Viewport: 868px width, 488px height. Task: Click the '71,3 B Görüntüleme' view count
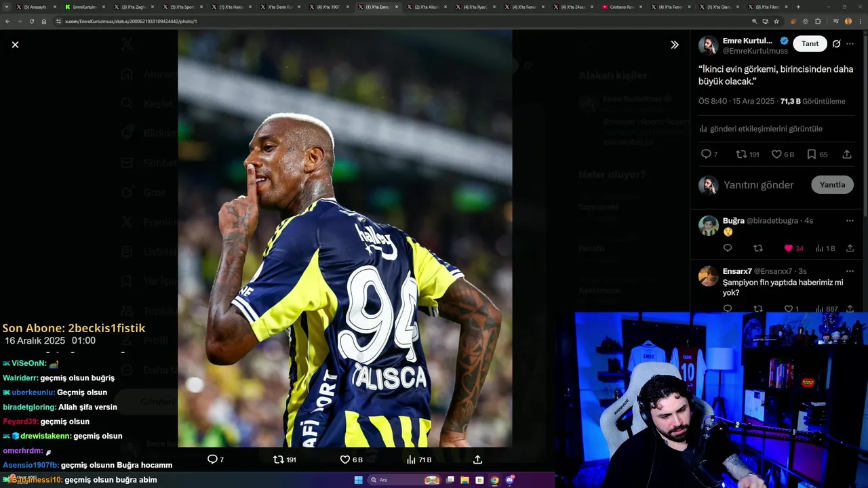pyautogui.click(x=812, y=101)
